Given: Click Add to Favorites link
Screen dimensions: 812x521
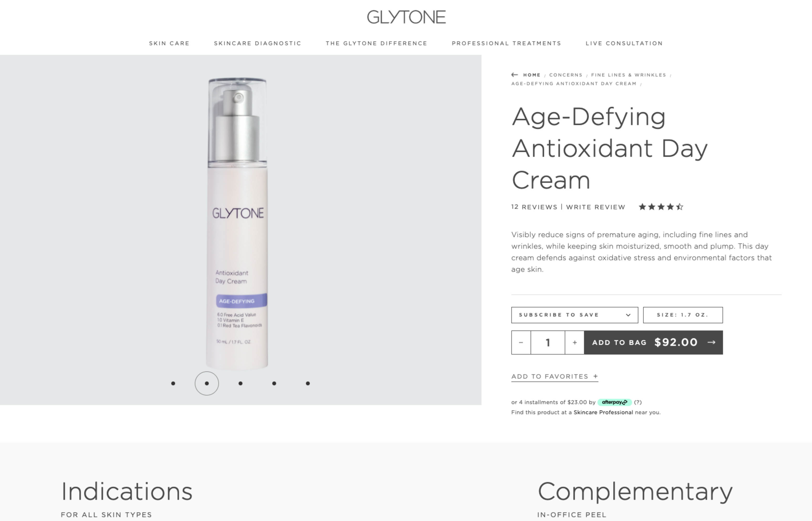Looking at the screenshot, I should tap(555, 376).
